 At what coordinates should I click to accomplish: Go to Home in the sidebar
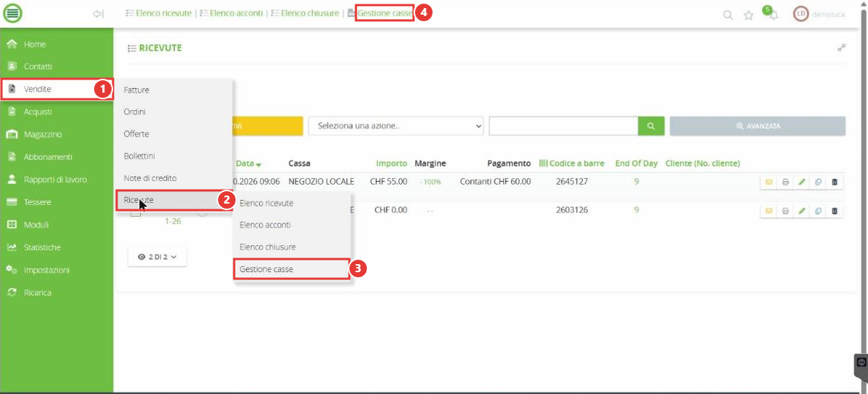coord(56,44)
